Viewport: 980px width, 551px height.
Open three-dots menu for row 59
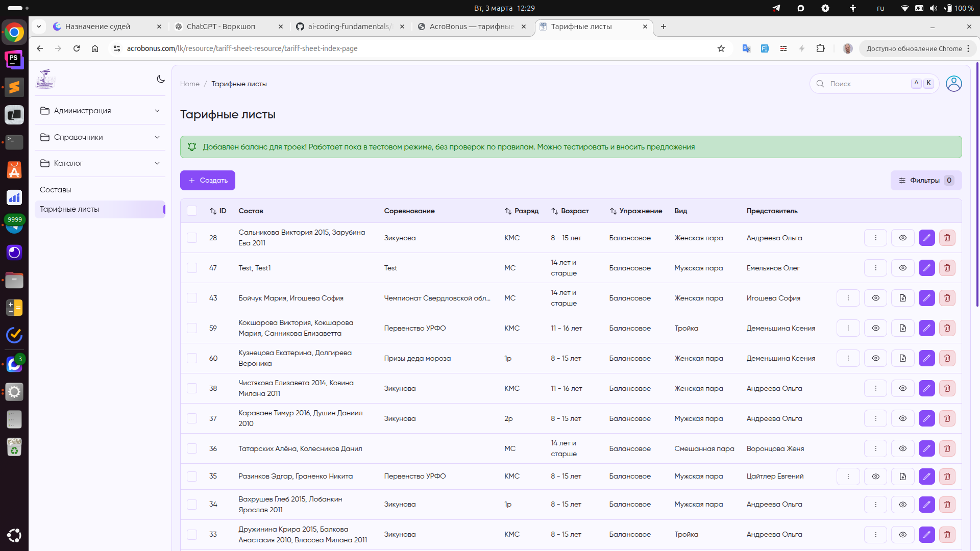848,328
